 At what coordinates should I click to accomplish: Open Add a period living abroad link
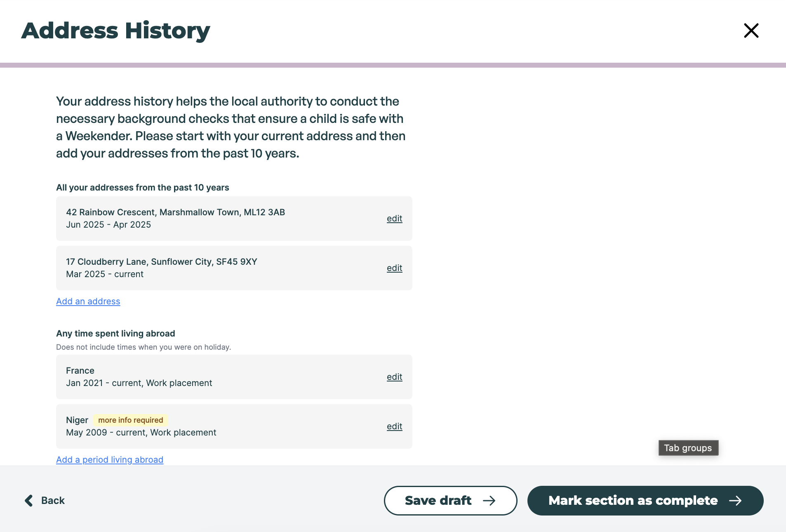pyautogui.click(x=109, y=459)
